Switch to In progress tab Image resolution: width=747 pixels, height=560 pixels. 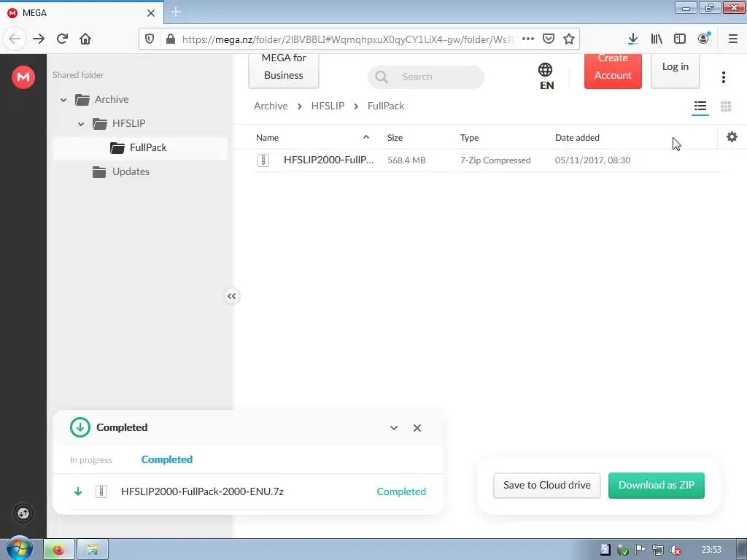(90, 460)
